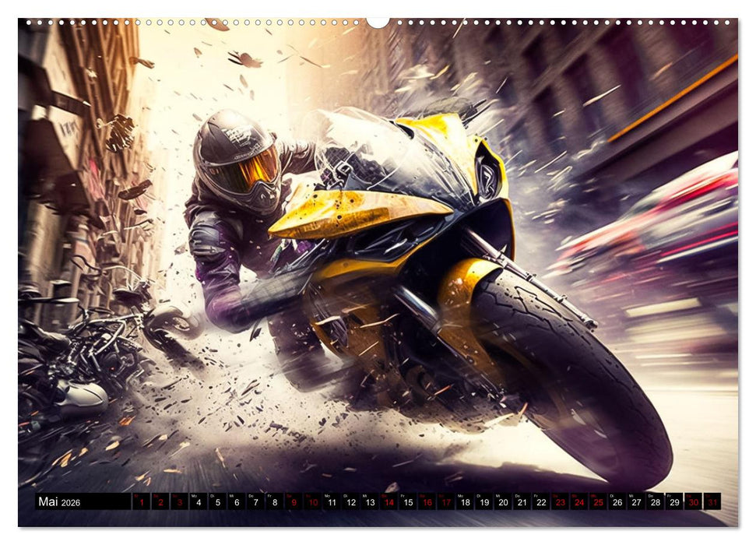Pick date 18 on the calendar row

click(465, 502)
